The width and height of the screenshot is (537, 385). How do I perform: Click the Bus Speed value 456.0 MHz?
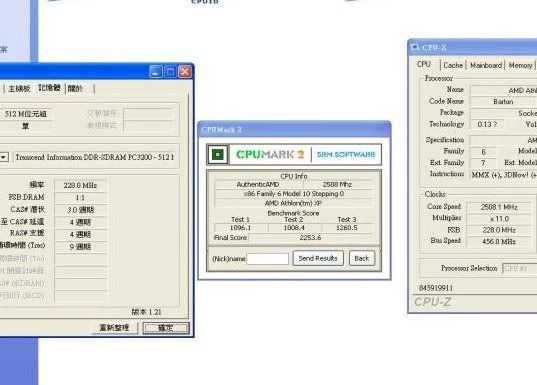(499, 241)
